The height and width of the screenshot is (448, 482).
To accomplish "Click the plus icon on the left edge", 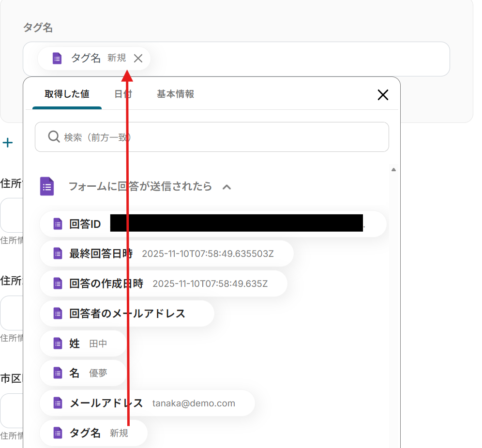I will pyautogui.click(x=8, y=143).
